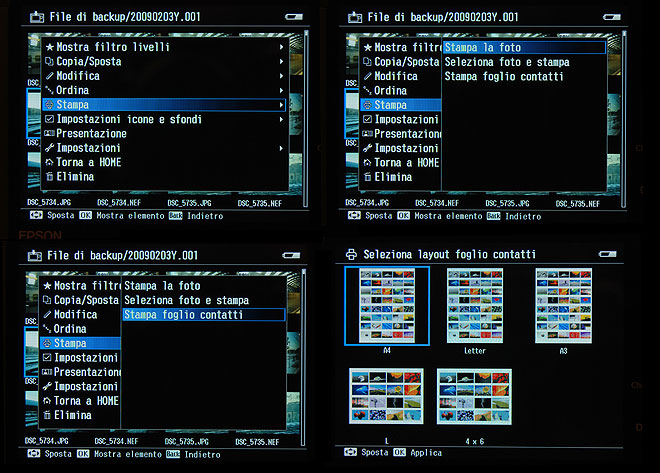Click backup folder icon in top-left screen title
This screenshot has height=473, width=660.
click(x=37, y=17)
